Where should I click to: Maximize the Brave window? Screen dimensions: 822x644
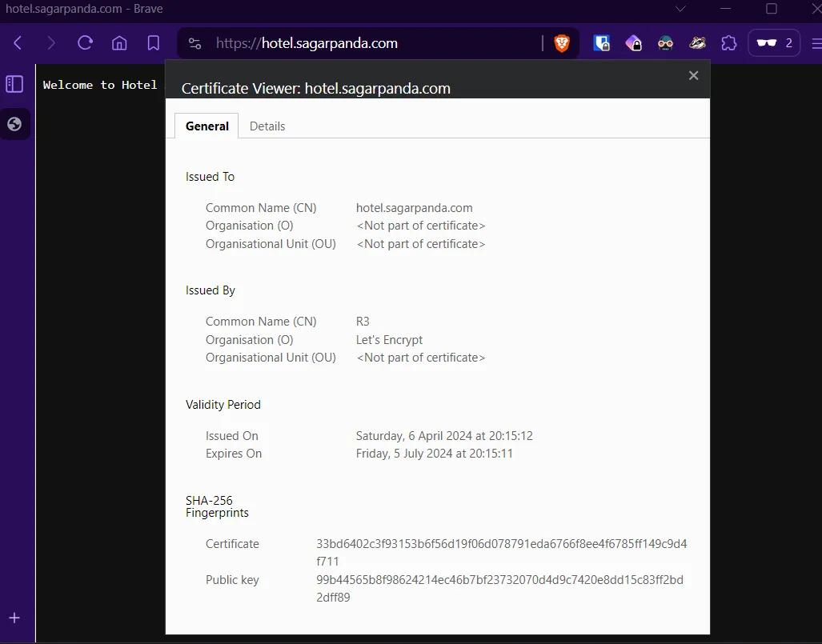[x=771, y=9]
